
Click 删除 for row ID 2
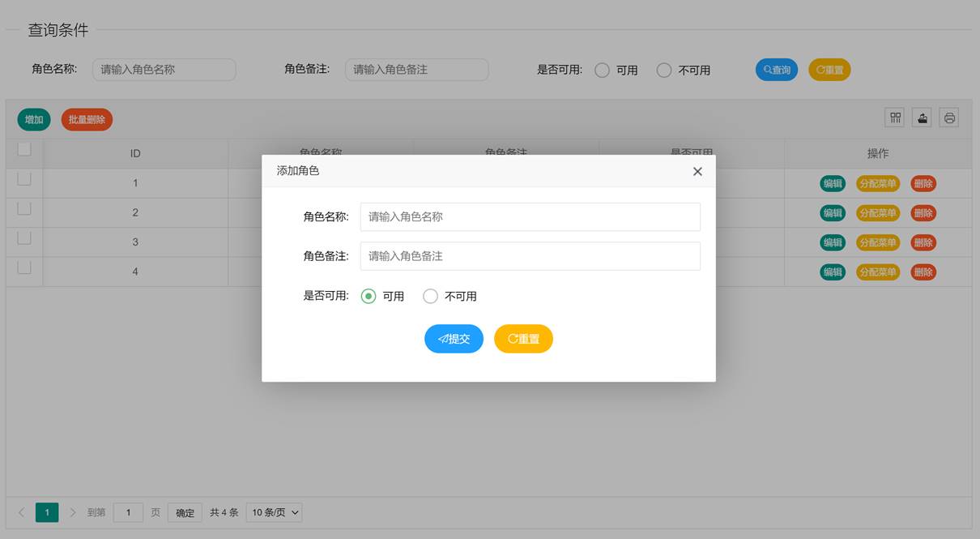click(x=923, y=213)
